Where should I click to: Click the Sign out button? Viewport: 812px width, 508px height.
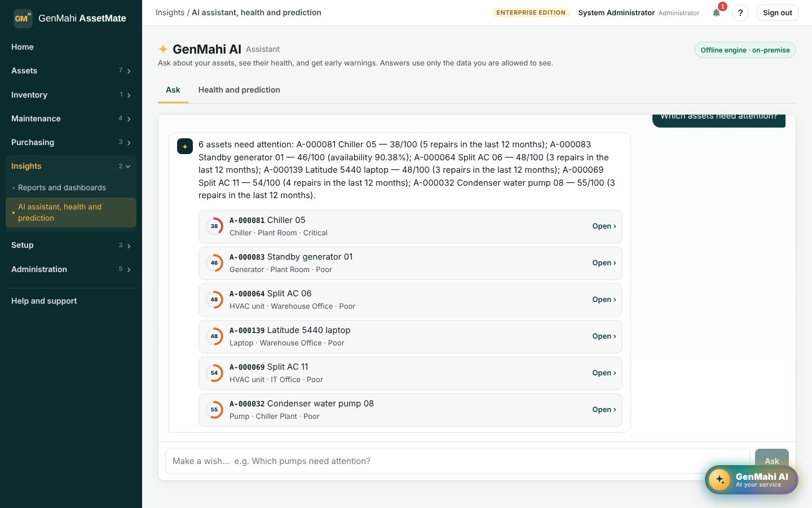pyautogui.click(x=777, y=12)
